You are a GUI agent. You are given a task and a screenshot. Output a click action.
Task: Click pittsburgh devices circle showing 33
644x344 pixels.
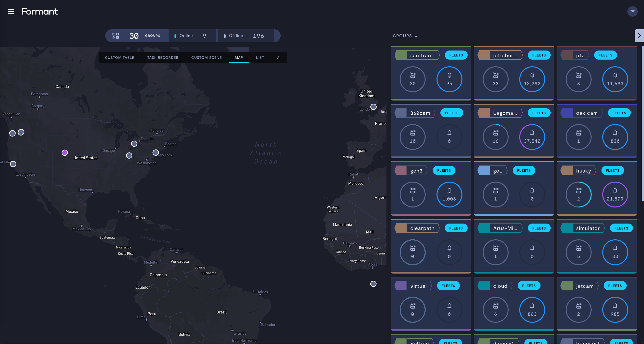coord(495,79)
